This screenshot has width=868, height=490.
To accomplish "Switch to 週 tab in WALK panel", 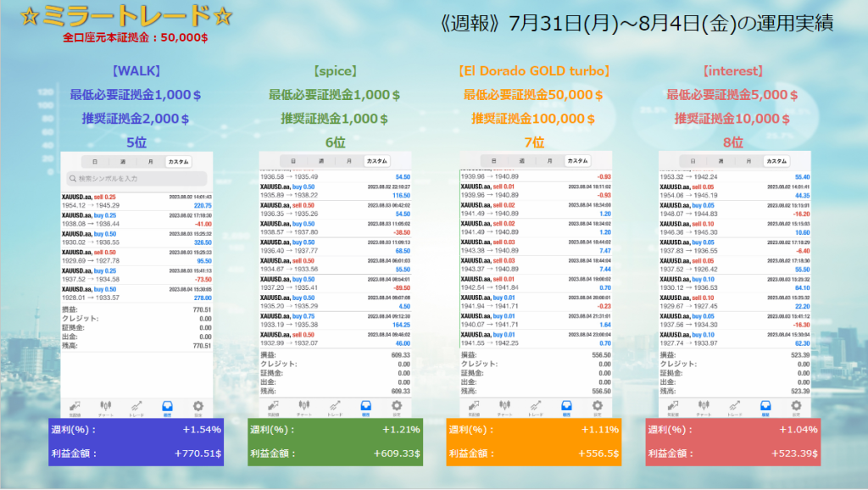I will [x=122, y=162].
